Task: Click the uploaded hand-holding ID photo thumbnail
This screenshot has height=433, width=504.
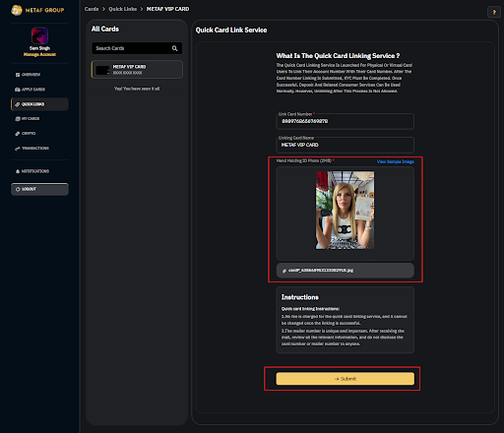Action: coord(345,211)
